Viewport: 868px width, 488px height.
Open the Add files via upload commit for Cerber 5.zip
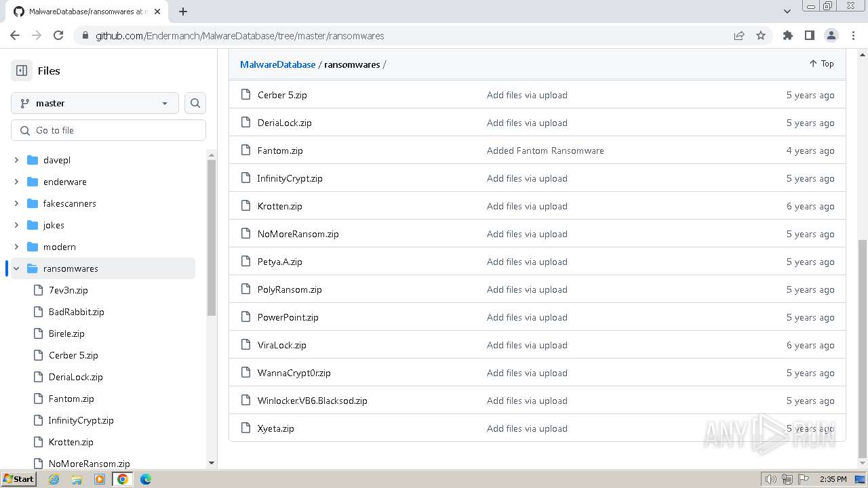527,95
